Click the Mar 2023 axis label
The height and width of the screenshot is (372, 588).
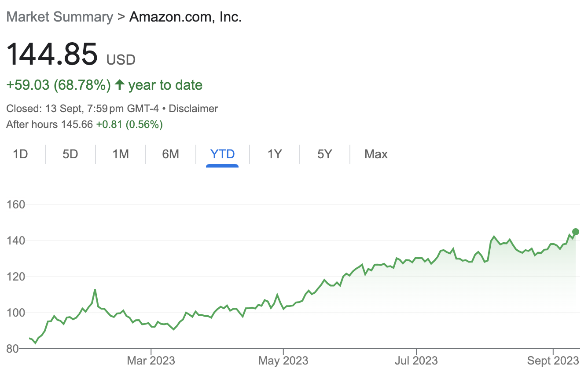[151, 361]
